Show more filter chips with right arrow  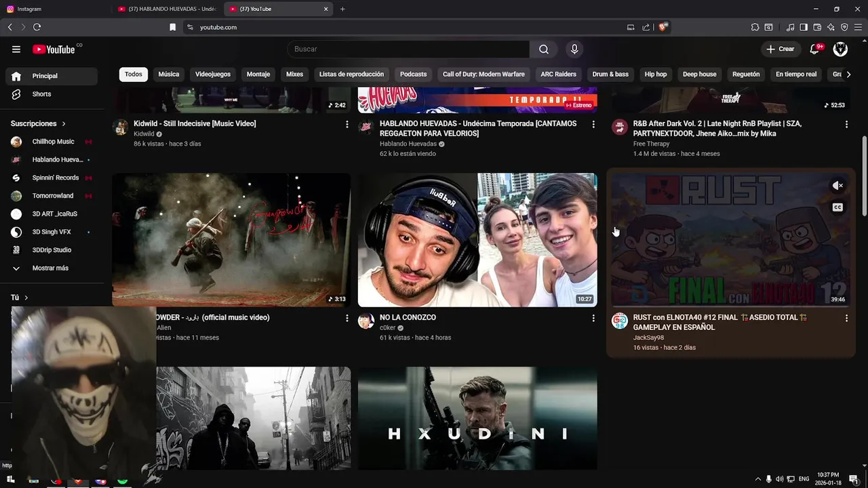[848, 75]
